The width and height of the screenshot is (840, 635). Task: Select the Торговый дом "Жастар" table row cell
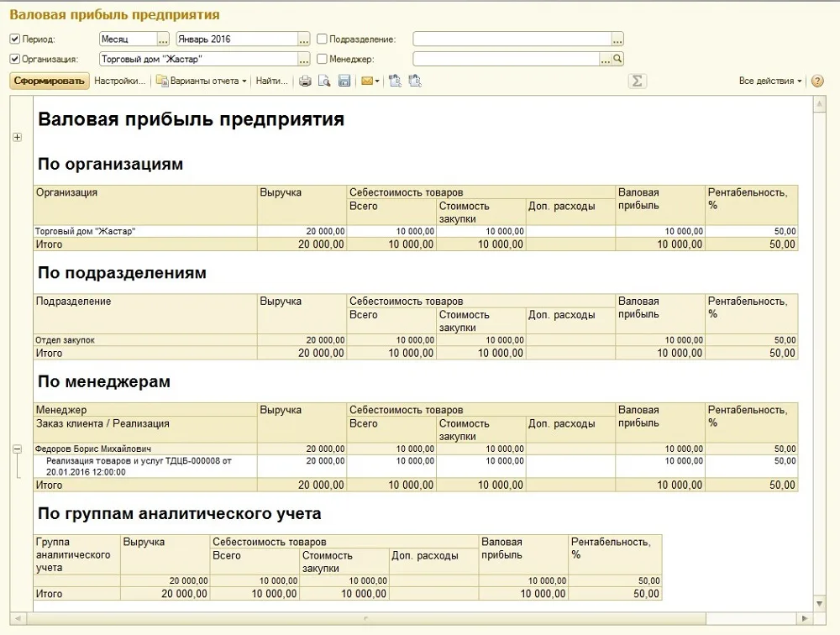[x=145, y=232]
